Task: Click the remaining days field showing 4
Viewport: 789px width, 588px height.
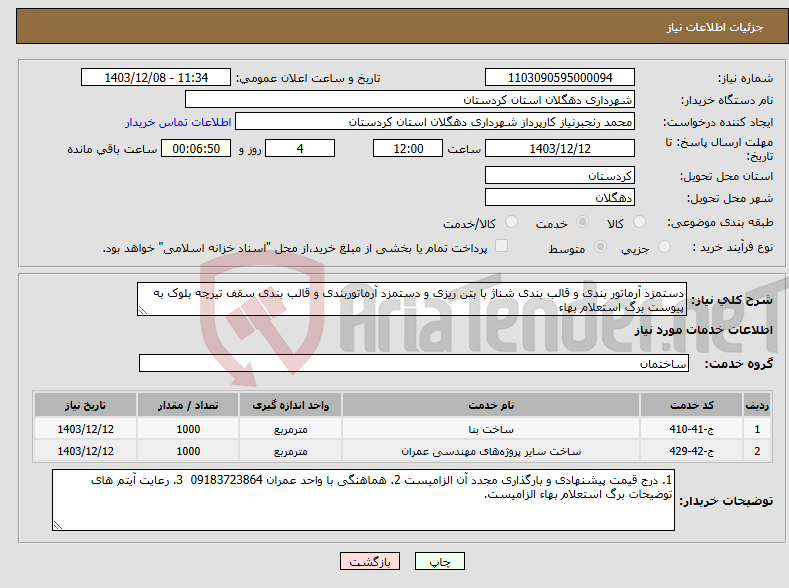Action: 300,148
